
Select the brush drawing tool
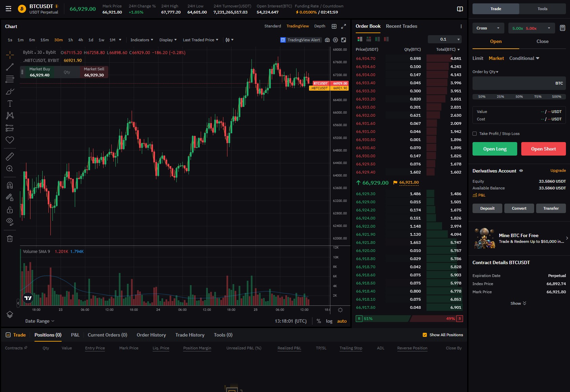click(10, 91)
